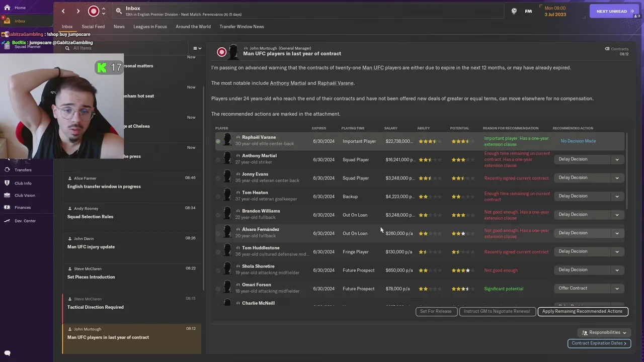Image resolution: width=644 pixels, height=362 pixels.
Task: Click the Contracts tag icon on message
Action: coord(607,49)
